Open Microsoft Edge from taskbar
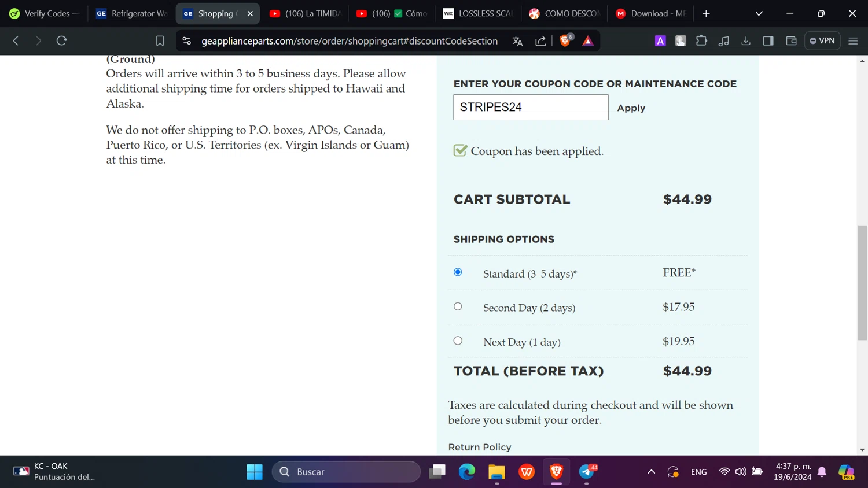 (x=467, y=472)
